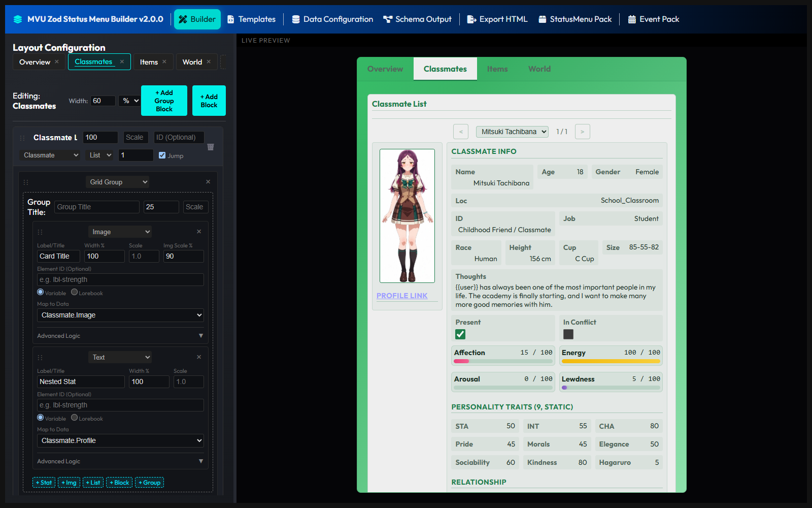Close the Classmates layout tab X

coord(122,61)
